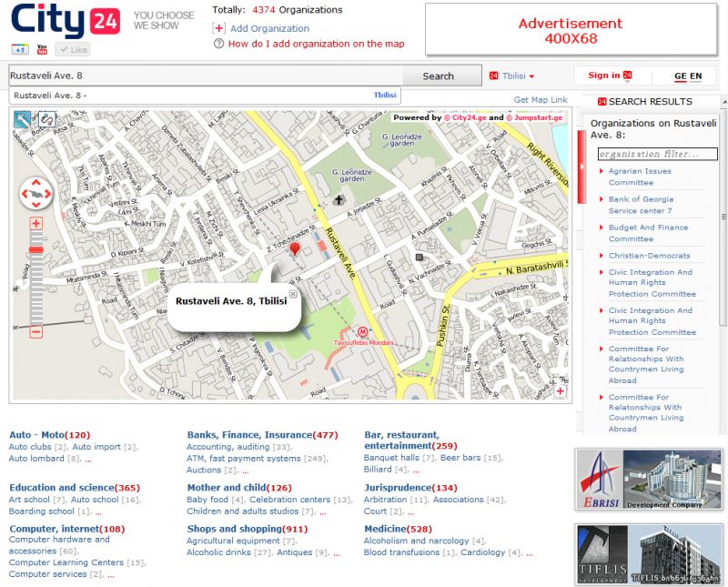Expand the overview map plus icon
The image size is (728, 587).
click(560, 391)
